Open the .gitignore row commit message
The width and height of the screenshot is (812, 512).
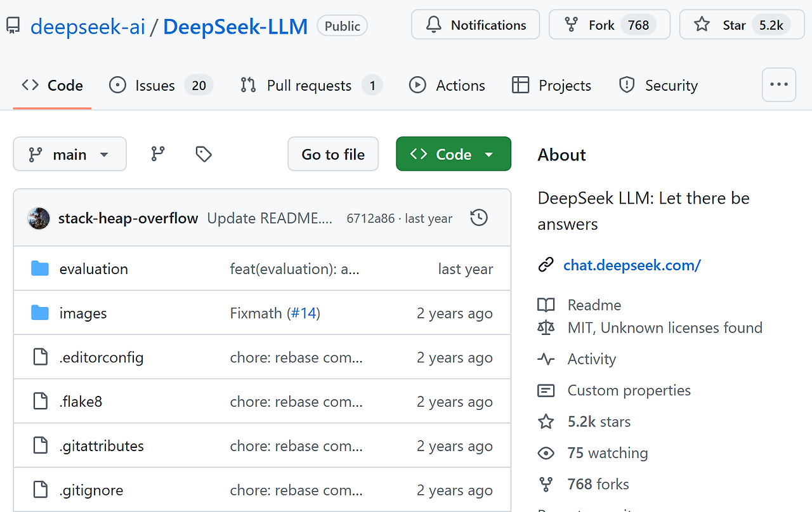(296, 490)
